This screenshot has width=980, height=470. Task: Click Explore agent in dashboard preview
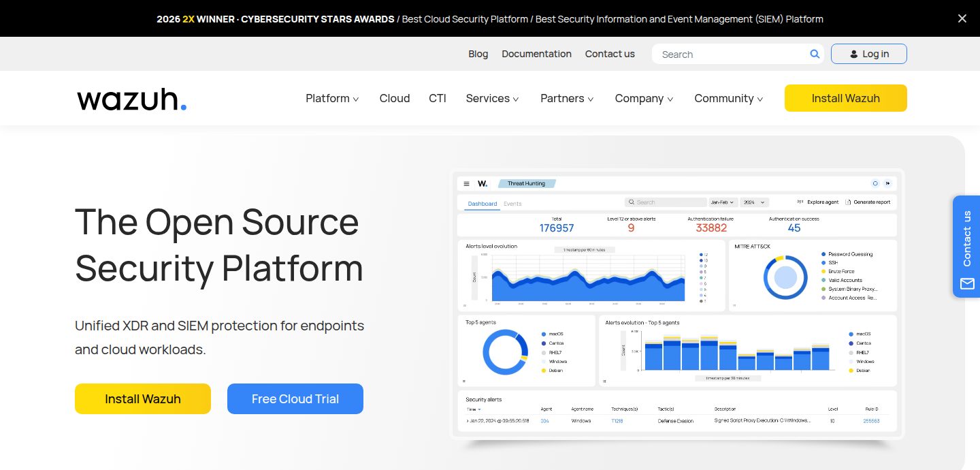tap(818, 202)
